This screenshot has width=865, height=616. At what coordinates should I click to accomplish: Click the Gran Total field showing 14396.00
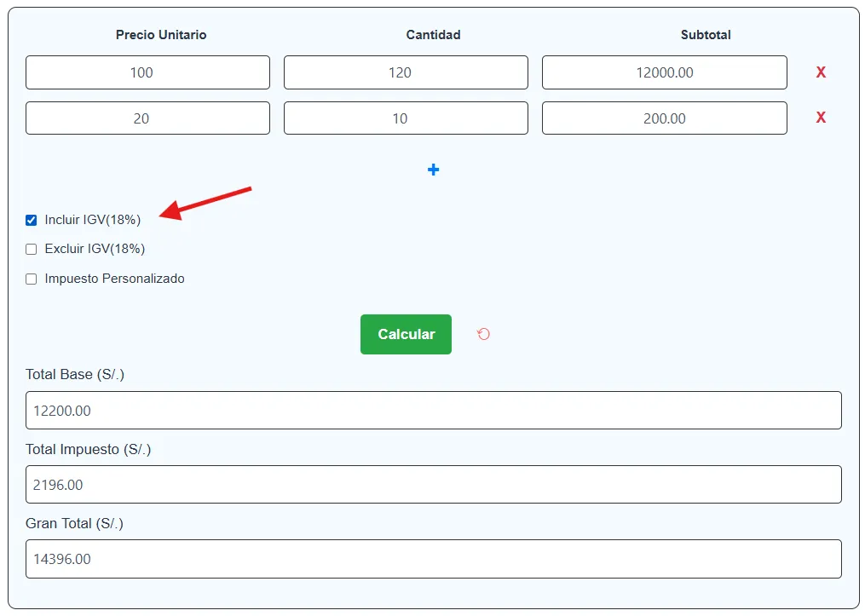click(433, 559)
